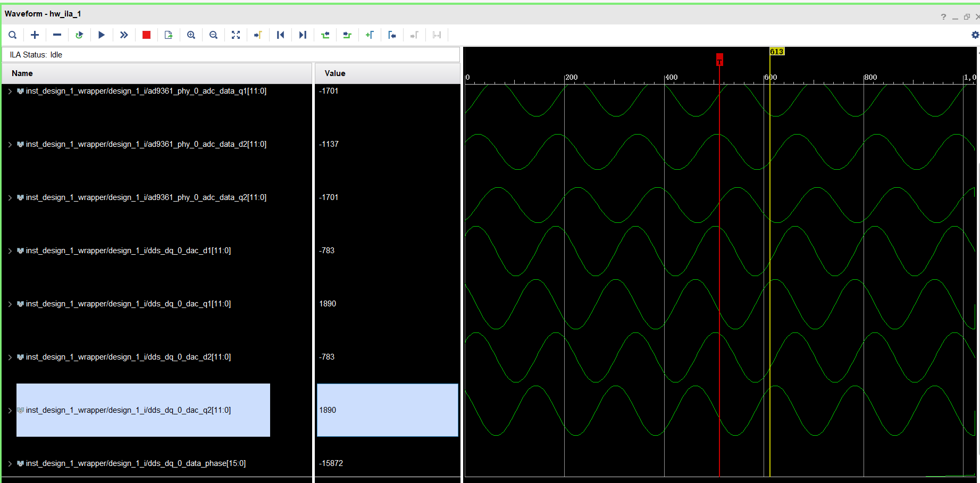980x483 pixels.
Task: Zoom in on the waveform
Action: [191, 35]
